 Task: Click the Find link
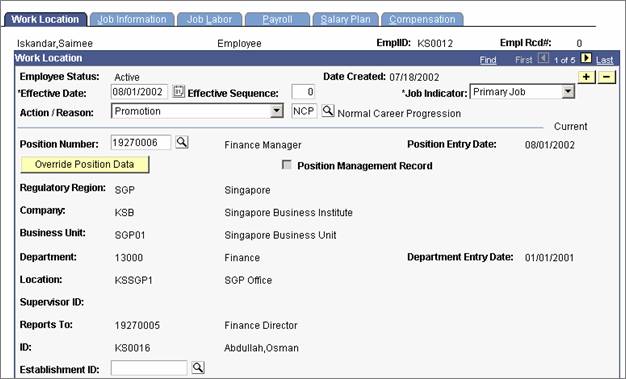488,60
